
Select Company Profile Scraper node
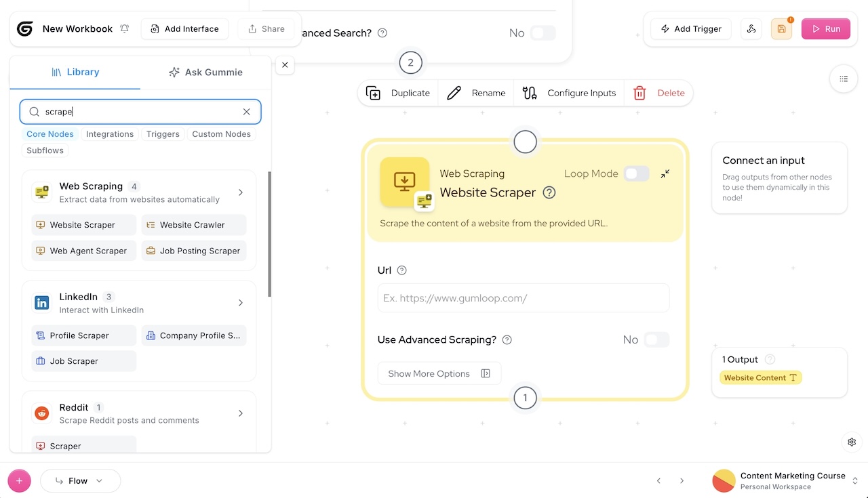tap(194, 335)
